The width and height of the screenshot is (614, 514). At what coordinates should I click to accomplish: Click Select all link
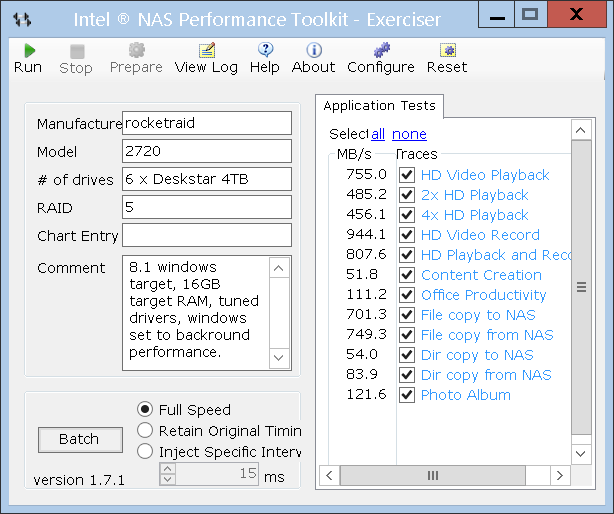tap(378, 134)
